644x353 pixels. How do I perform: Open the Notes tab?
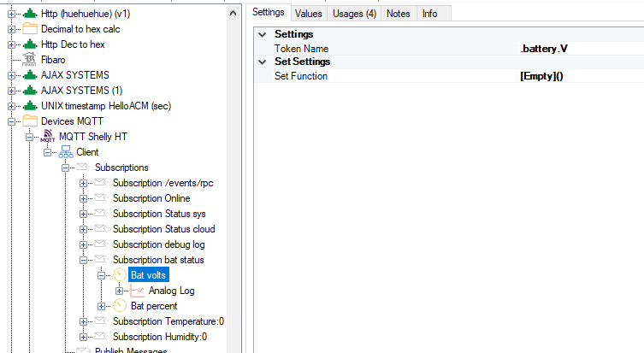point(399,14)
